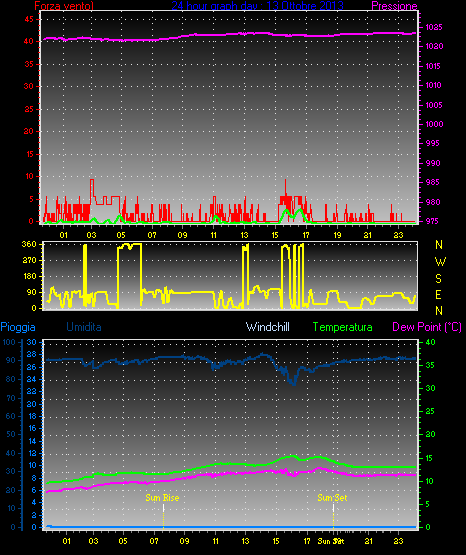Image resolution: width=466 pixels, height=555 pixels.
Task: Click the 01 hour label on bottom graph
Action: (x=67, y=541)
